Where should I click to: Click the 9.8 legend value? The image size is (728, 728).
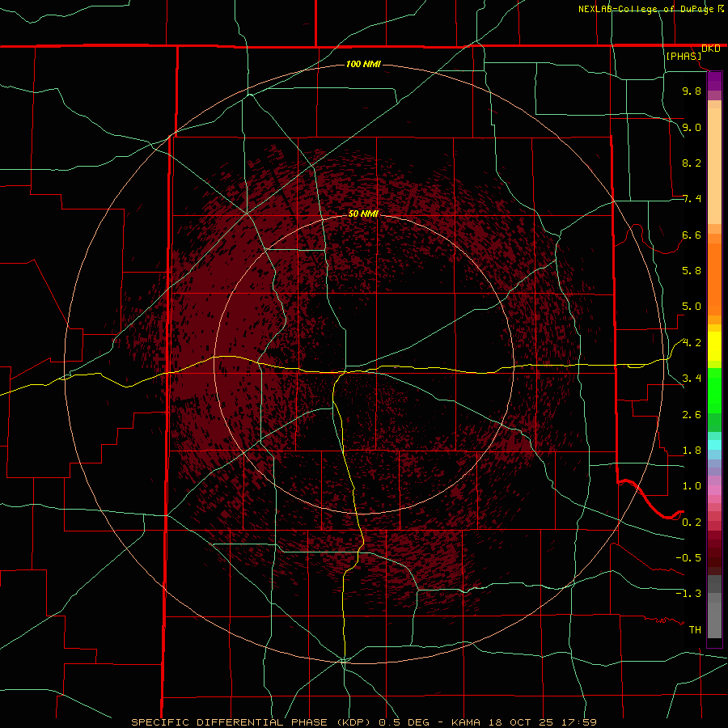pos(692,91)
